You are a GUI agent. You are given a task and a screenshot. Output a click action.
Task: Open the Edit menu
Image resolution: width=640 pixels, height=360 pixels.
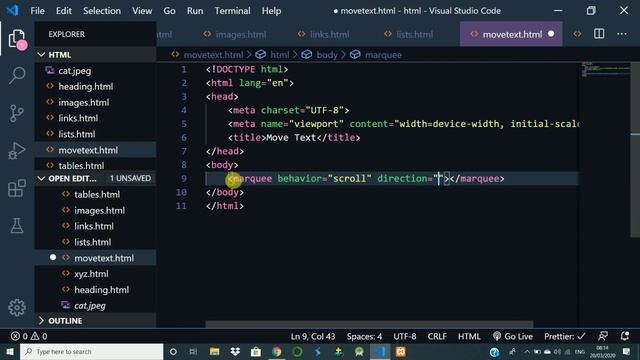coord(64,11)
